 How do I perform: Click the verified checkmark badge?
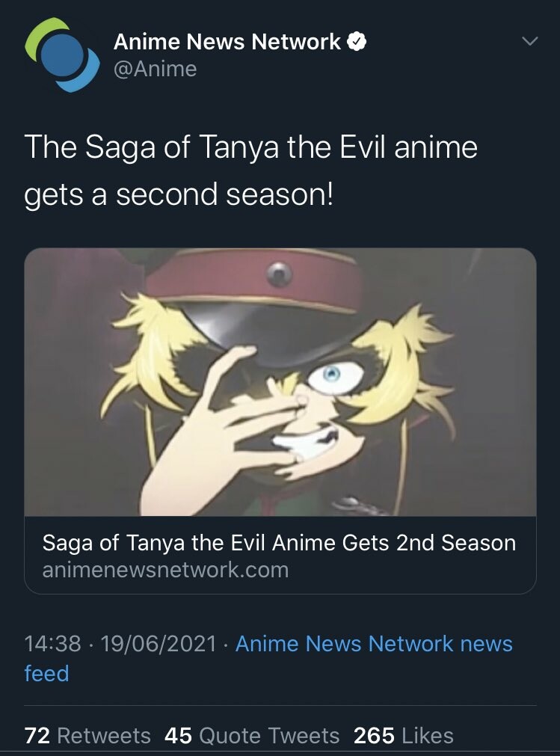357,42
